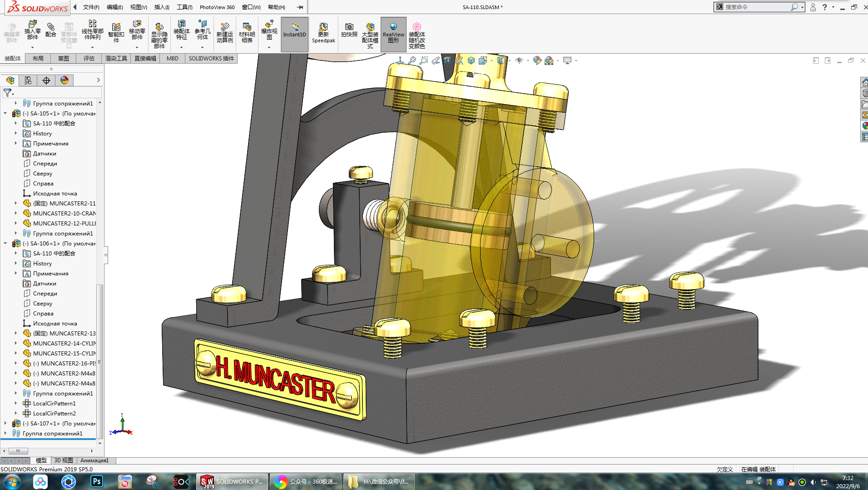This screenshot has height=490, width=868.
Task: Toggle RealView Graphics button
Action: [393, 34]
